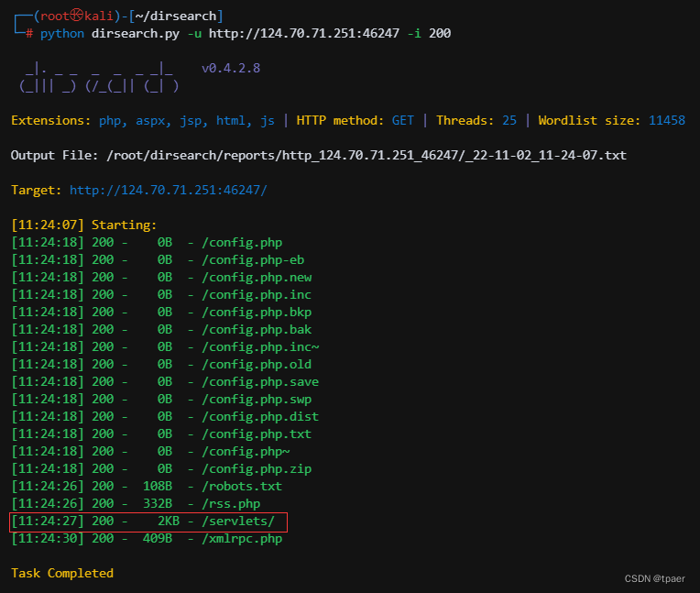The width and height of the screenshot is (700, 593).
Task: Select the /config.php.save result line
Action: 165,382
